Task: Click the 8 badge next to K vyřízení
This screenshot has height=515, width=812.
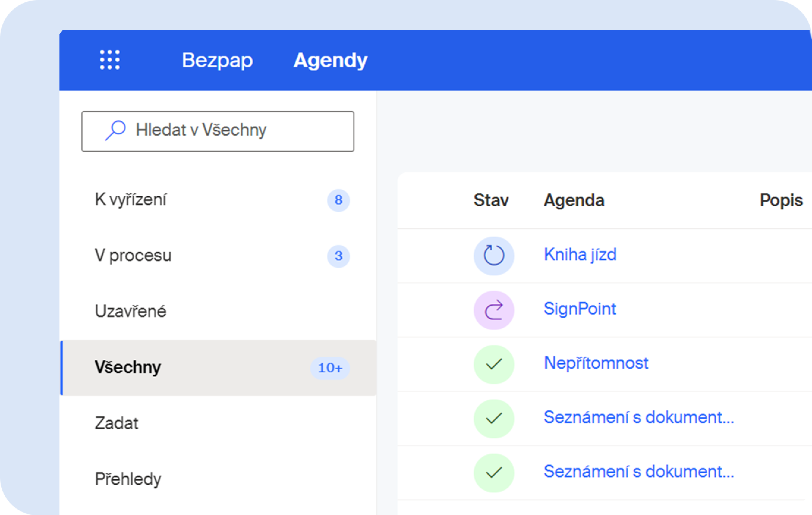Action: click(x=339, y=200)
